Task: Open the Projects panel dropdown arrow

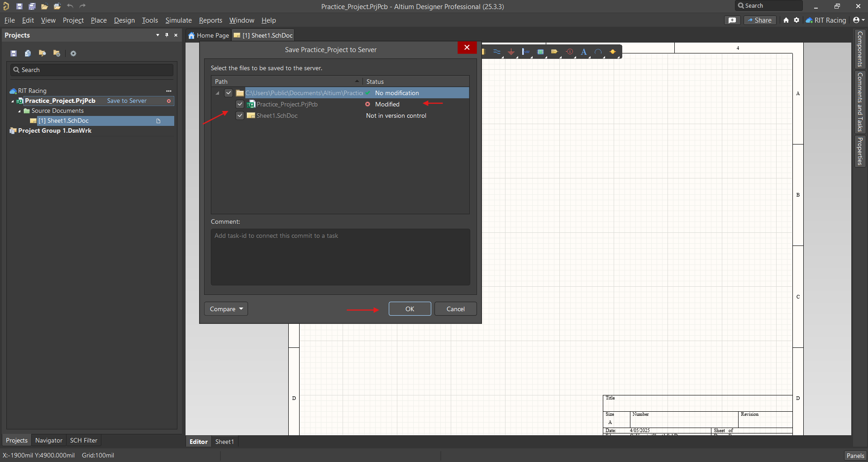Action: [157, 35]
